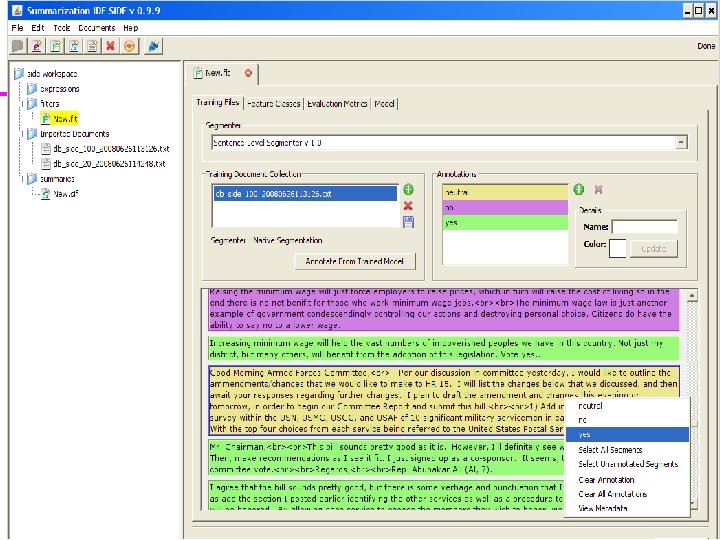Collapse the summaries folder node
This screenshot has width=720, height=540.
tap(22, 179)
